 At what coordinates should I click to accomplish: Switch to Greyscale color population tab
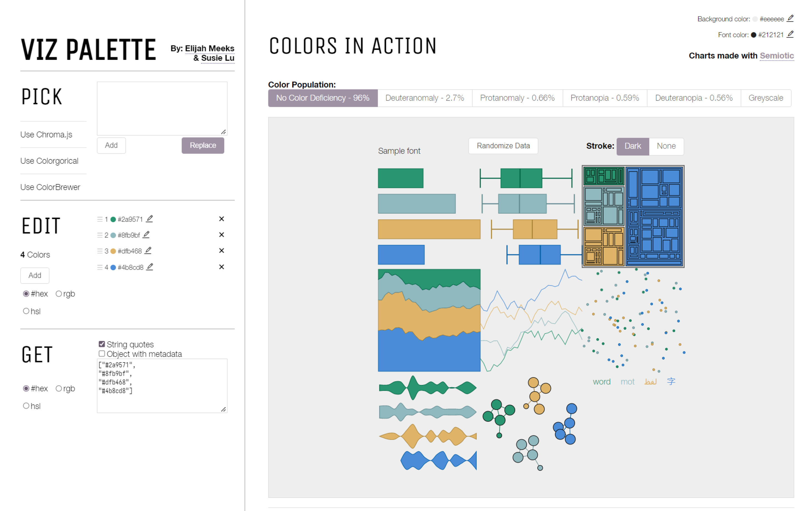coord(765,98)
